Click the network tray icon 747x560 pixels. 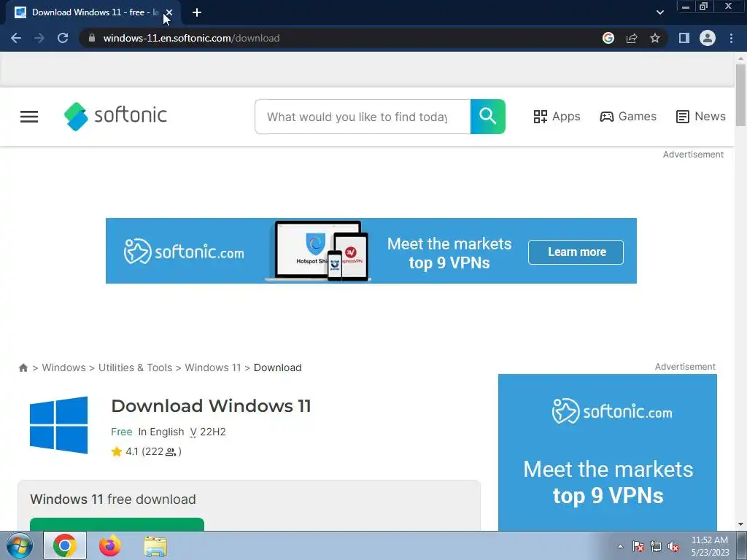(x=656, y=547)
